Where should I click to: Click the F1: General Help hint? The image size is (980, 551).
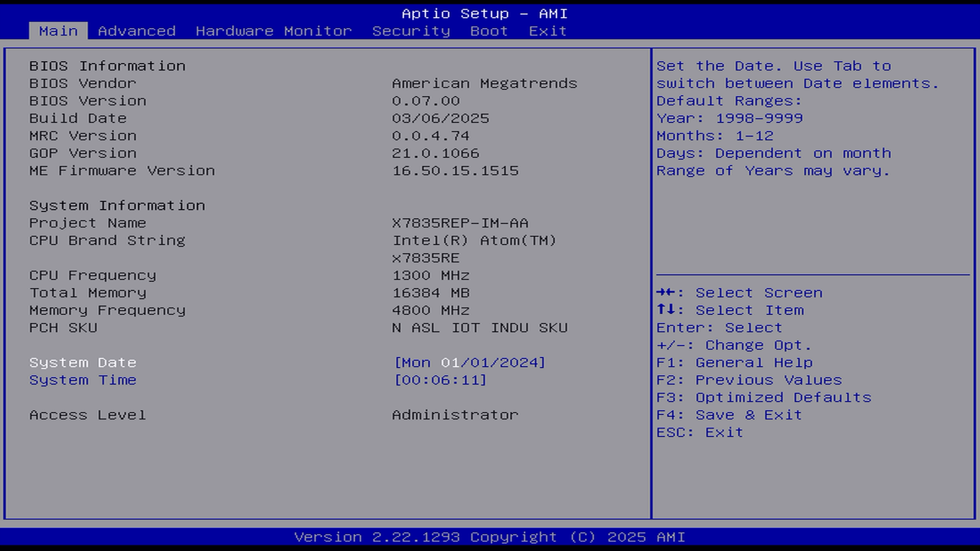click(734, 363)
